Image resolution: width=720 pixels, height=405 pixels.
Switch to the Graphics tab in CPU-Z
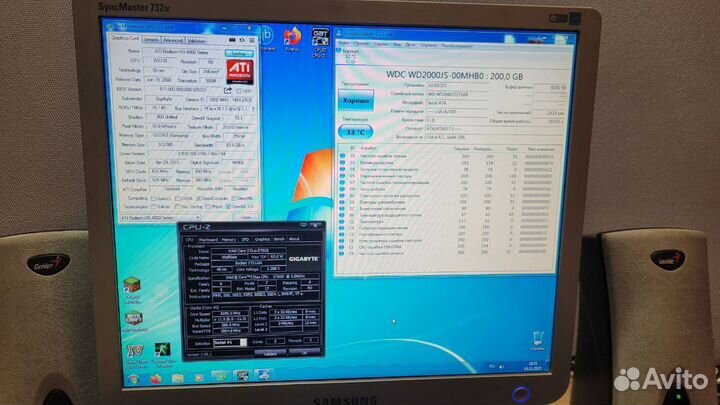coord(262,239)
